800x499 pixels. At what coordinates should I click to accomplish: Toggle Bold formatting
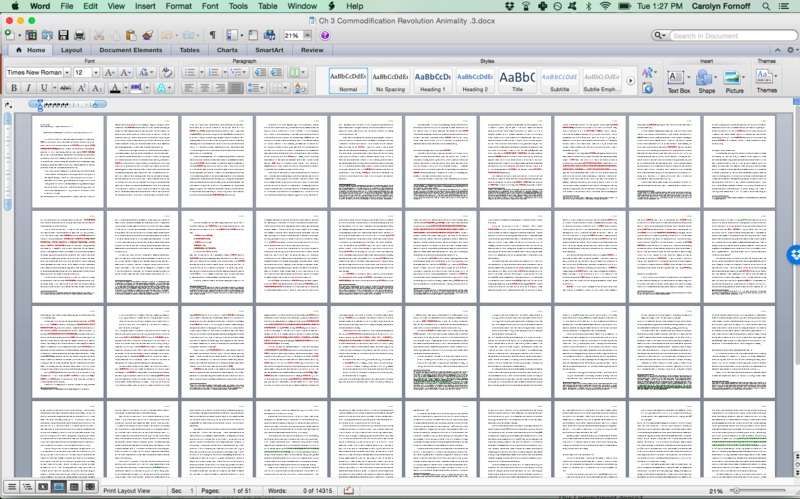(x=15, y=88)
